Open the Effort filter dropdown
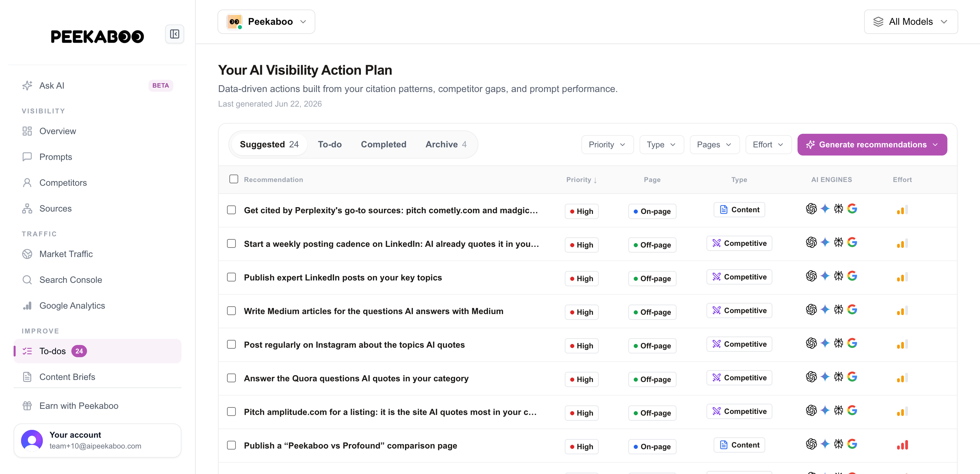 [x=769, y=145]
